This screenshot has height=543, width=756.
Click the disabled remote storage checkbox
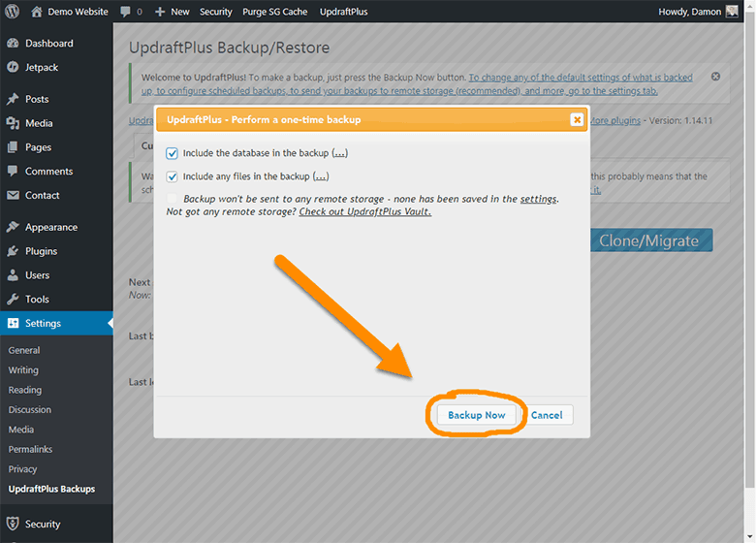[x=173, y=198]
